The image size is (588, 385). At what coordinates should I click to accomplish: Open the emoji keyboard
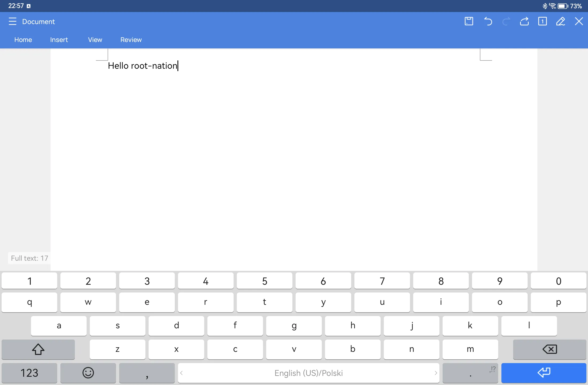click(x=88, y=373)
